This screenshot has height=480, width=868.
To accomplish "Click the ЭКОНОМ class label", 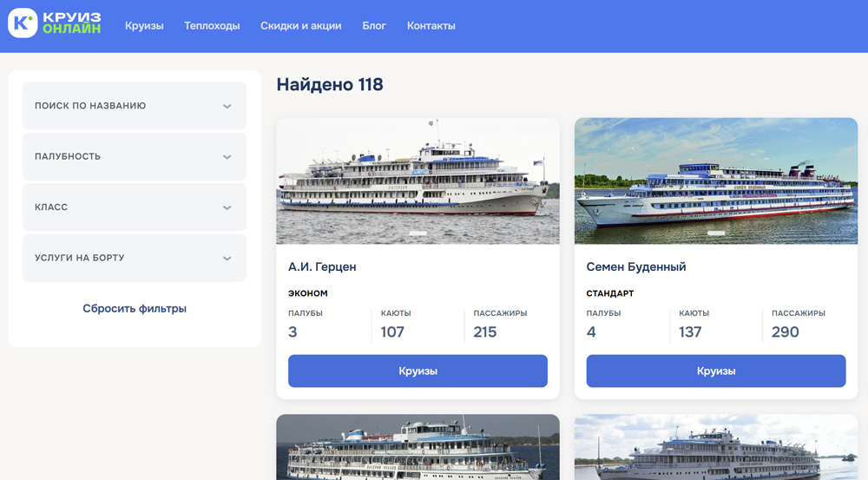I will click(x=308, y=293).
